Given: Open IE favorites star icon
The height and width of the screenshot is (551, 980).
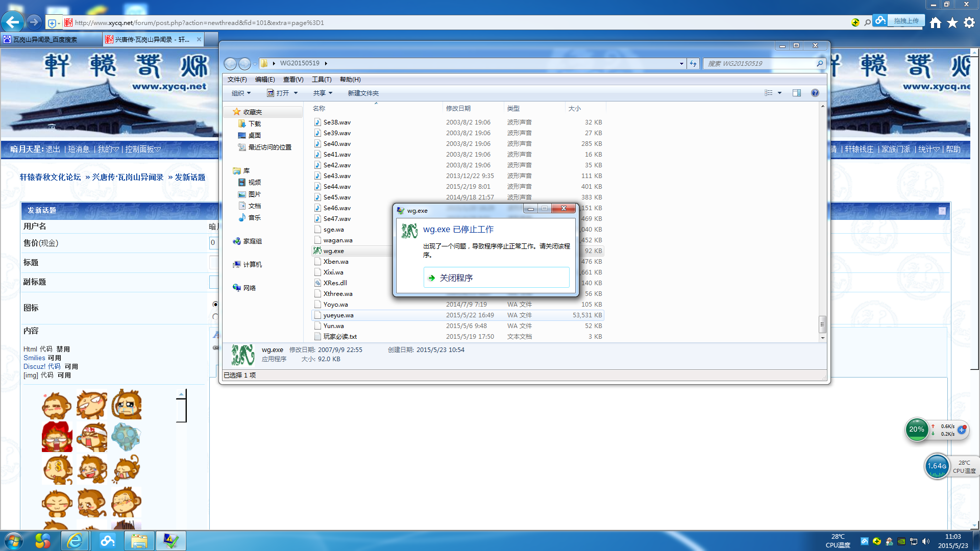Looking at the screenshot, I should [x=952, y=22].
